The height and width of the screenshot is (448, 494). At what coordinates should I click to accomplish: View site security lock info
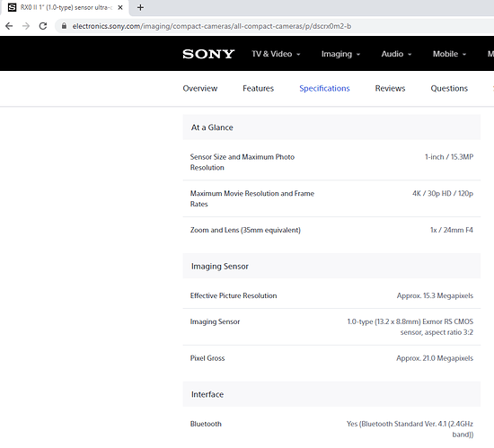[x=64, y=26]
